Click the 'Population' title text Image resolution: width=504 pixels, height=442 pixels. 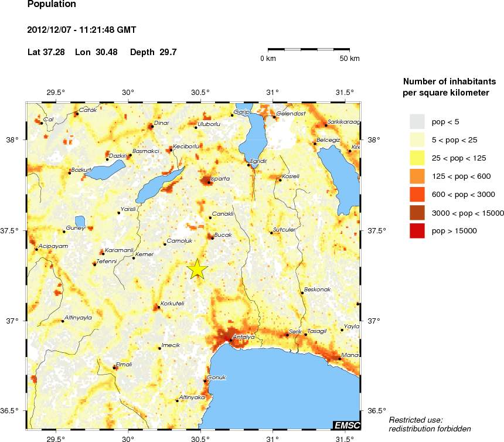(52, 5)
